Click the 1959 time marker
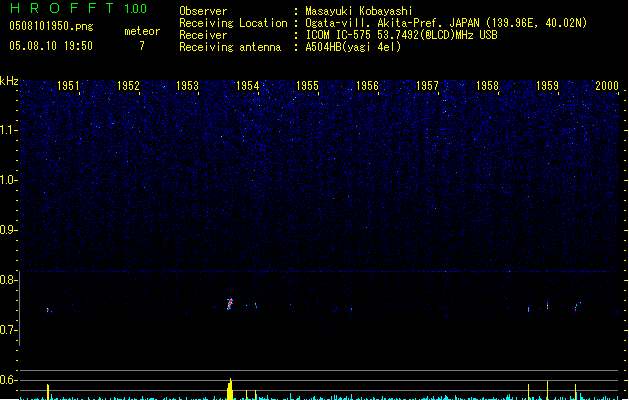The height and width of the screenshot is (400, 629). click(x=547, y=86)
